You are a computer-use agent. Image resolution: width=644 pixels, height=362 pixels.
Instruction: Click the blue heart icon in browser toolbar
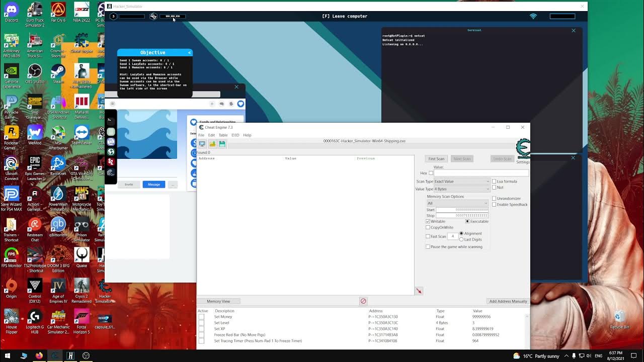[240, 104]
